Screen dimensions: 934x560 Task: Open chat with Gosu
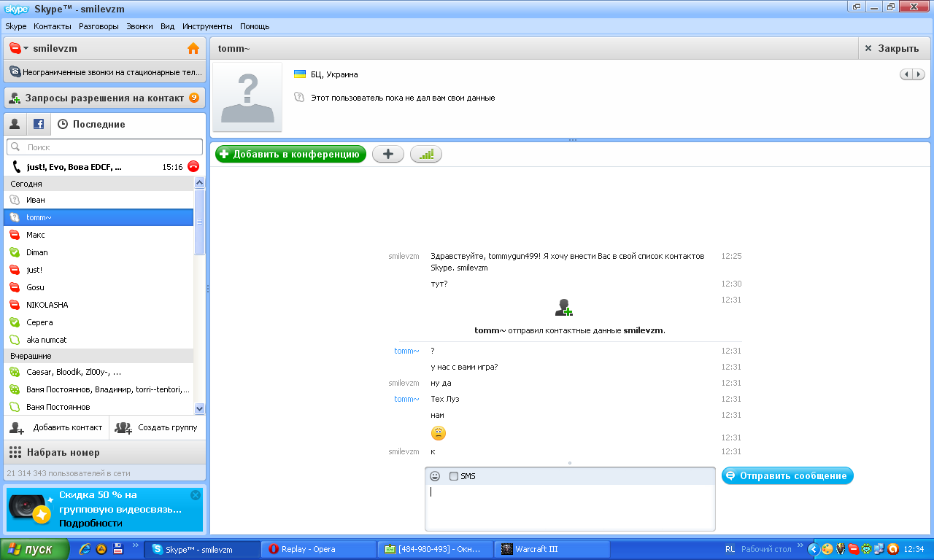pos(99,287)
